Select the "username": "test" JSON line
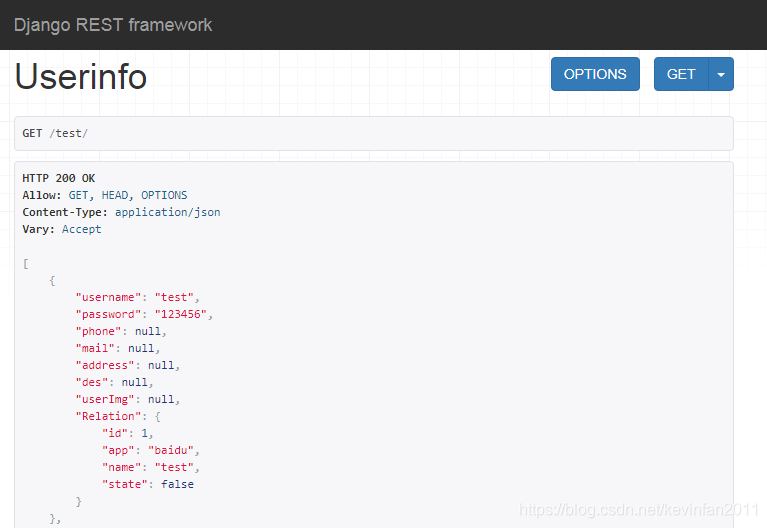The image size is (767, 528). point(137,298)
